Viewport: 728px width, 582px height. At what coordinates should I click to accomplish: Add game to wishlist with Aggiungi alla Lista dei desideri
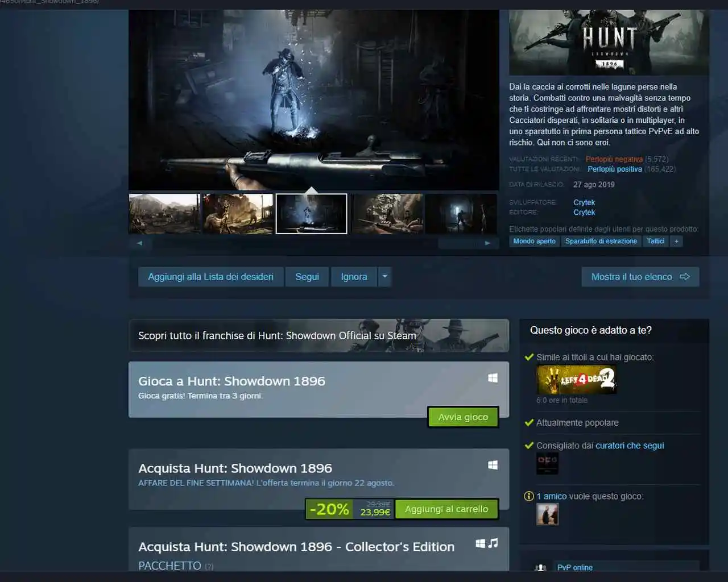210,277
